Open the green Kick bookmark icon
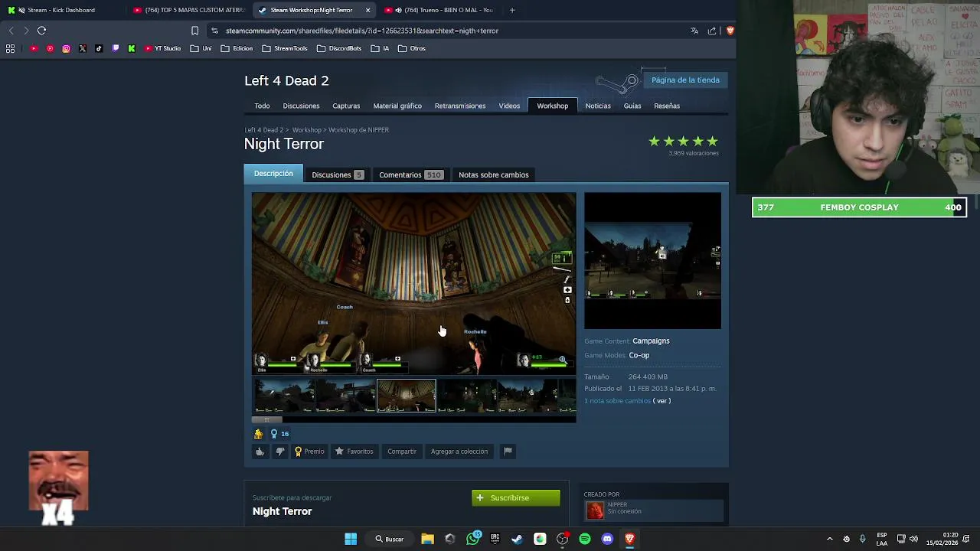Viewport: 980px width, 551px height. (x=132, y=48)
